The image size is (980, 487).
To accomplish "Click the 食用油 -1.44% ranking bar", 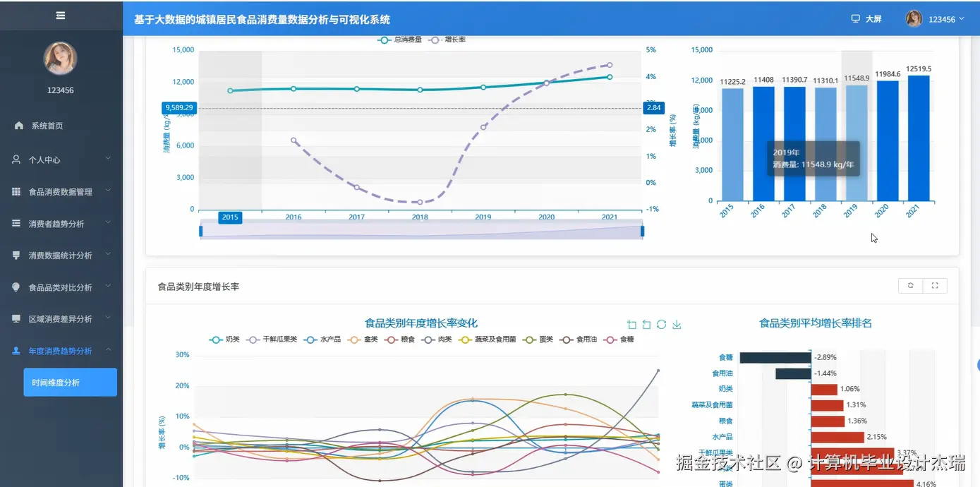I will pos(793,373).
